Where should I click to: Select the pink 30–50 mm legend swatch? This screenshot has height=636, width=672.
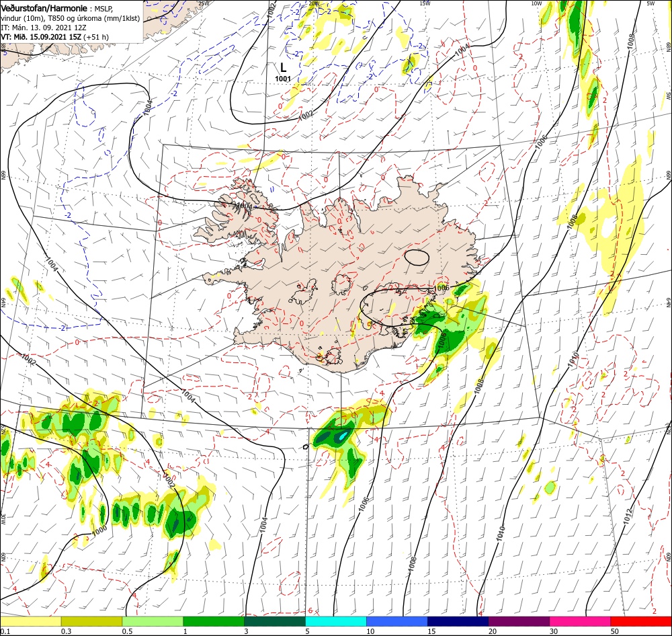(x=580, y=621)
